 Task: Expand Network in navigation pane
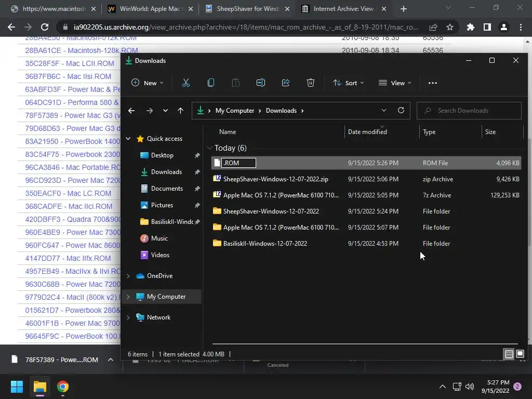point(128,317)
